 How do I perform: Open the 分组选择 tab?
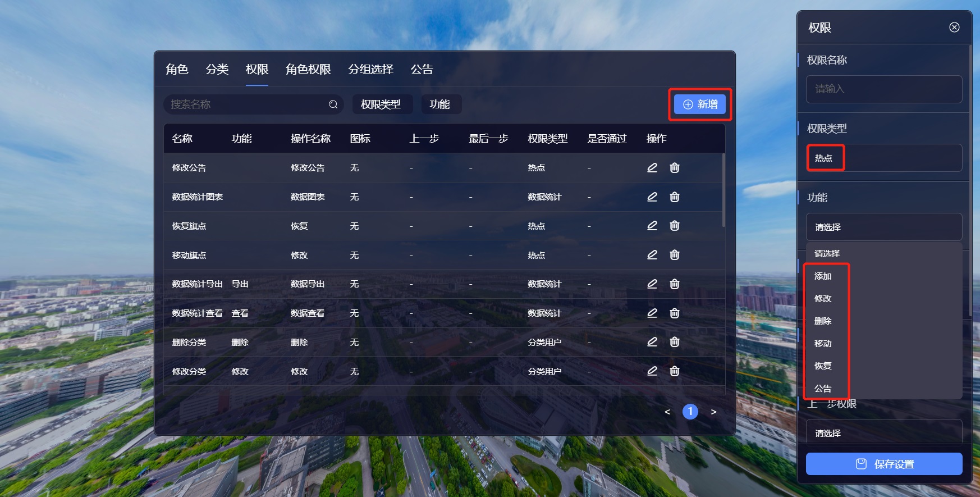click(x=370, y=69)
